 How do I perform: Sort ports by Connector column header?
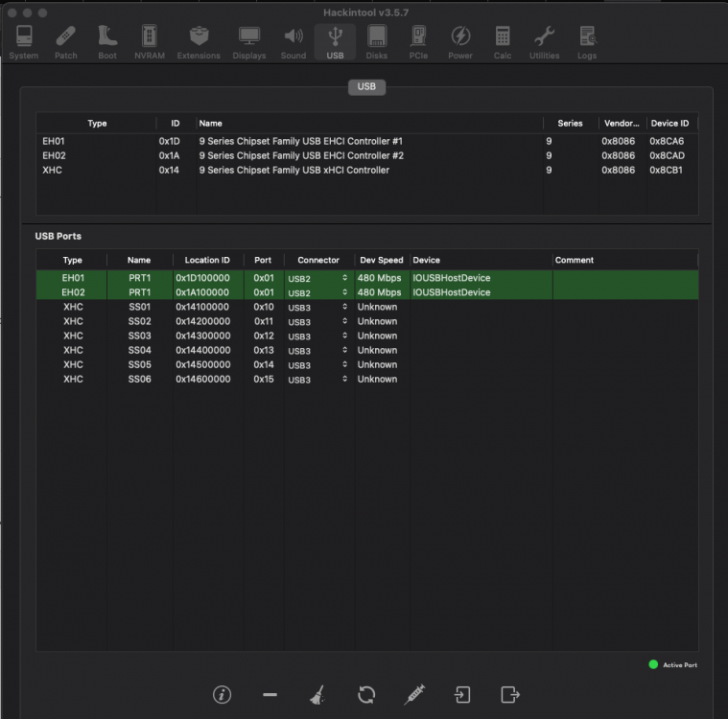click(x=318, y=260)
